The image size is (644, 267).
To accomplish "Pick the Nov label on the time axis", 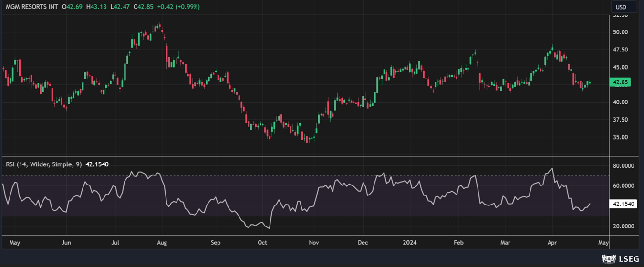I will (313, 243).
